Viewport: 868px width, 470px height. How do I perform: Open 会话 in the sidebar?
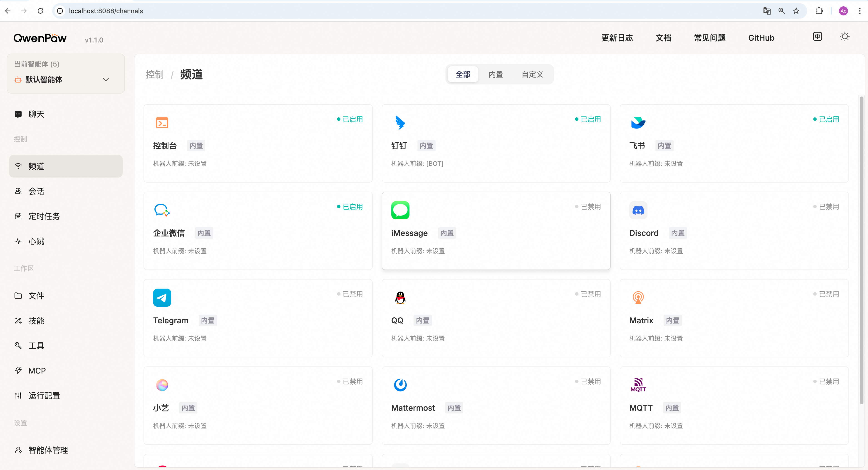66,191
